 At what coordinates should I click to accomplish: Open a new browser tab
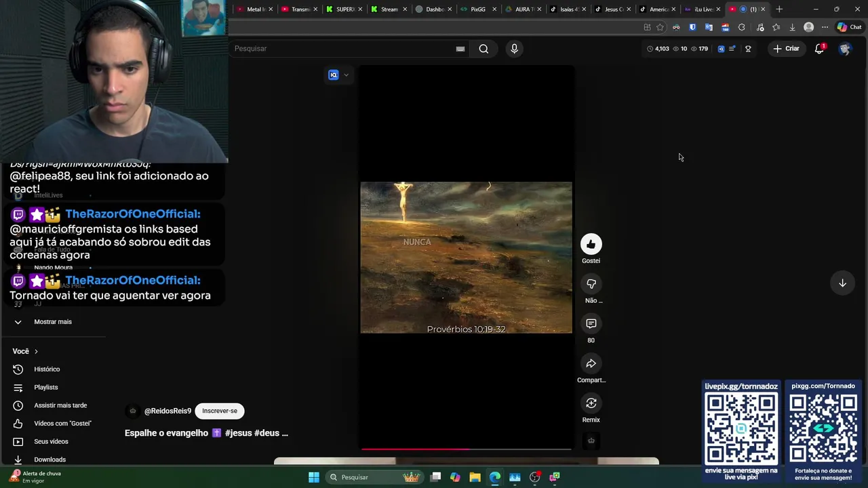779,9
